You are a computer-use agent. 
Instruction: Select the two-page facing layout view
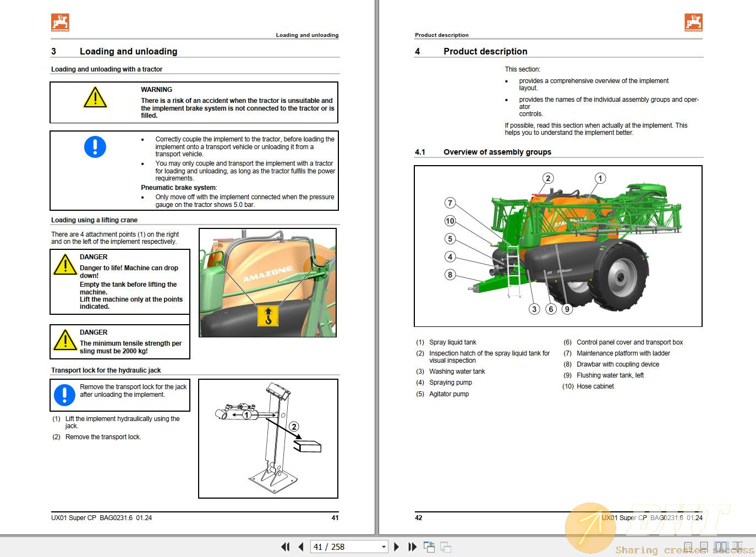tap(721, 546)
